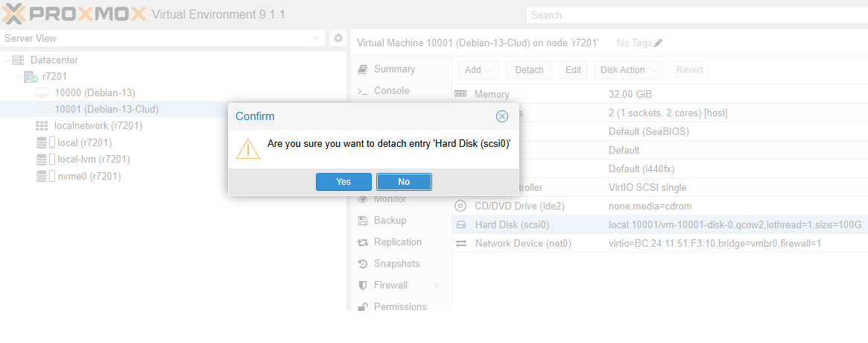Select the nvme0 (r7201) storage
This screenshot has height=343, width=868.
point(89,177)
